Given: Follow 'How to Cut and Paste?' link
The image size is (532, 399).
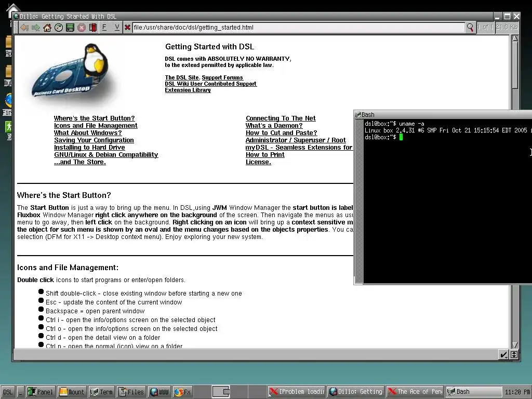Looking at the screenshot, I should (x=281, y=132).
